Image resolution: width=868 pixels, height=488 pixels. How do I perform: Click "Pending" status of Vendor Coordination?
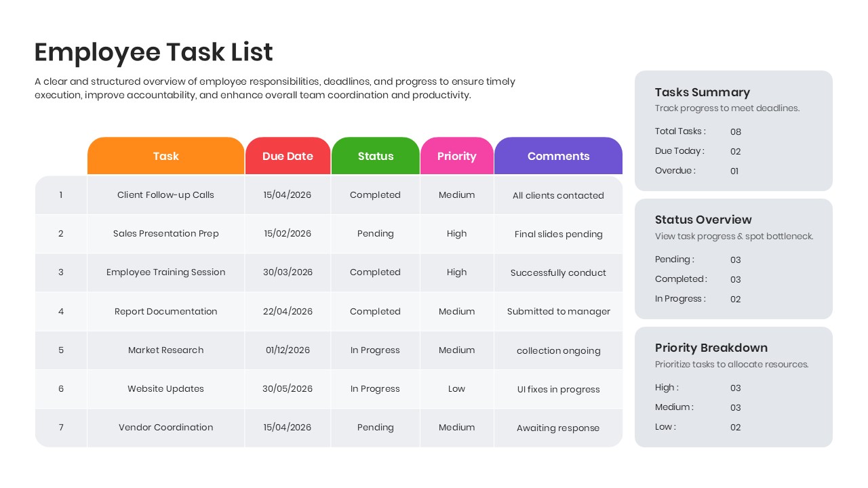click(x=375, y=428)
